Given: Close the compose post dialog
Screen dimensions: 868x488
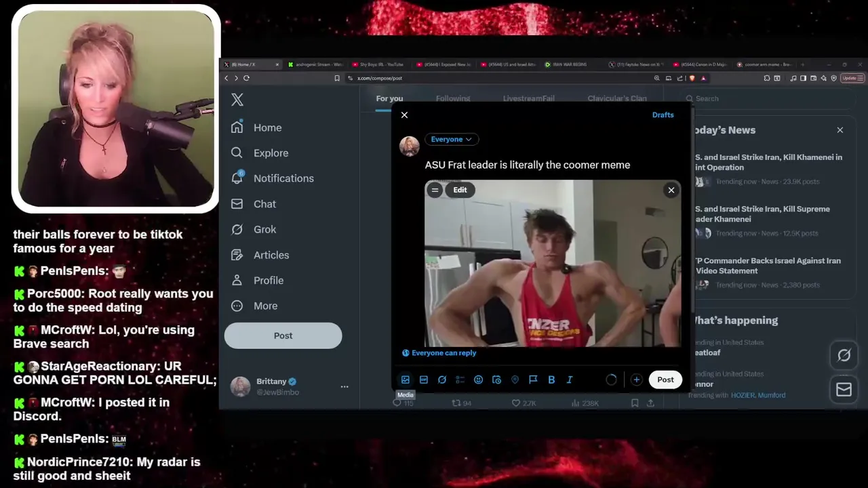Looking at the screenshot, I should click(x=404, y=115).
